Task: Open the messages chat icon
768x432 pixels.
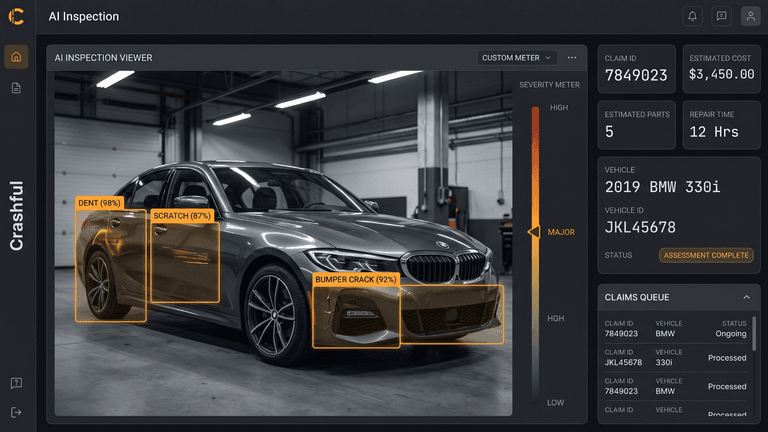Action: 721,16
